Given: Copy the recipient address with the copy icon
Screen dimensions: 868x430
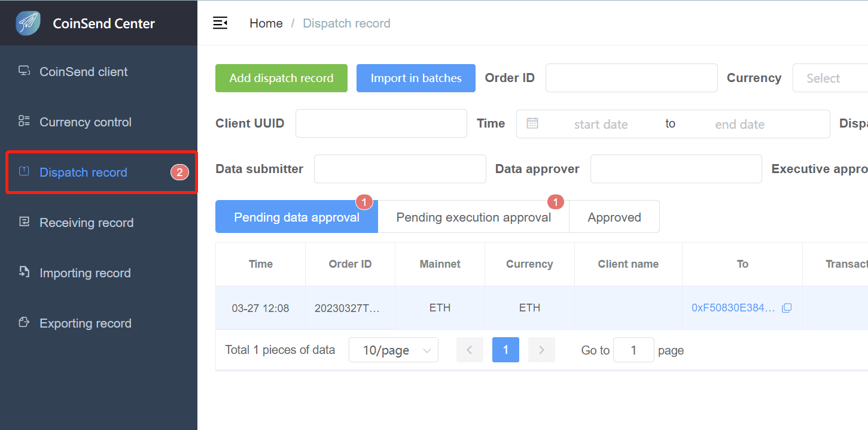Looking at the screenshot, I should (787, 307).
